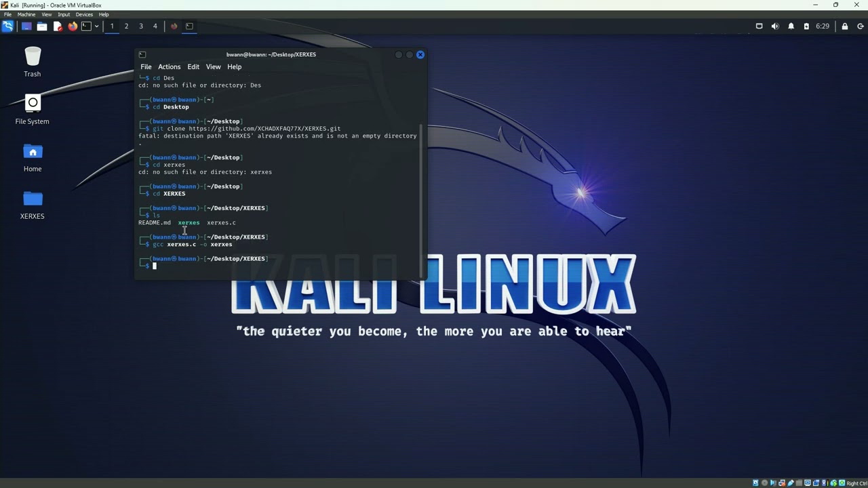Viewport: 868px width, 488px height.
Task: Open the terminal View menu
Action: point(214,67)
